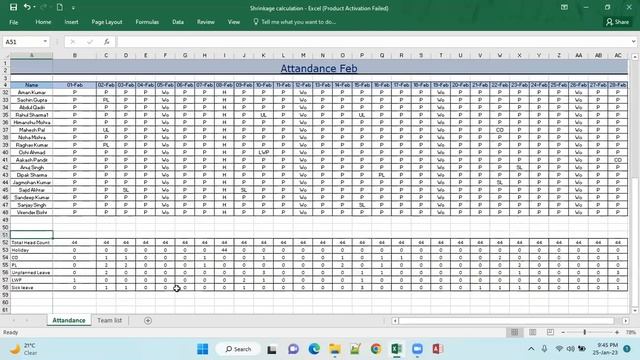This screenshot has width=640, height=360.
Task: Click the Share button
Action: pos(618,22)
